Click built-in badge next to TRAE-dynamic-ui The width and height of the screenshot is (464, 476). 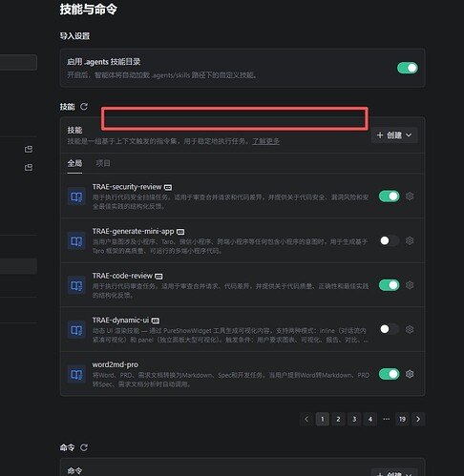pyautogui.click(x=156, y=321)
